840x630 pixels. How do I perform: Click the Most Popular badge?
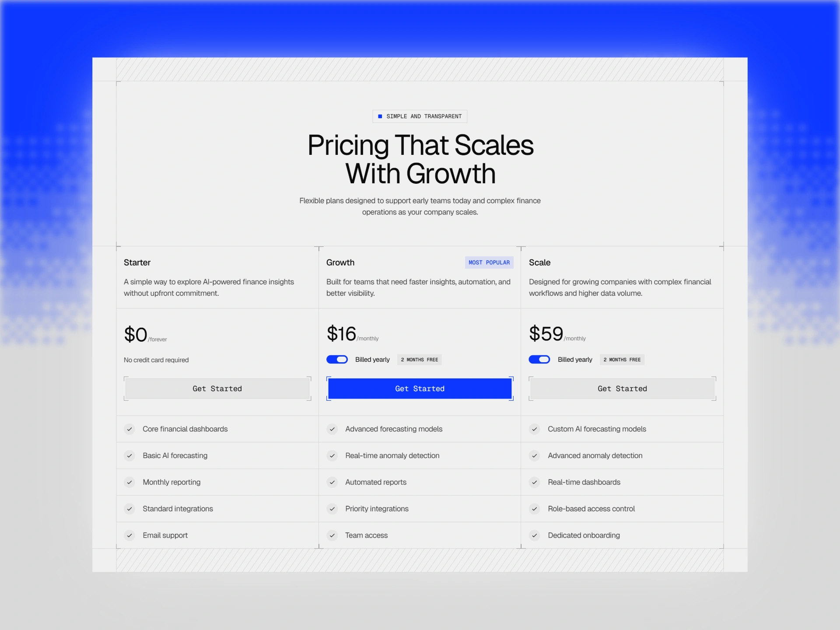click(489, 262)
